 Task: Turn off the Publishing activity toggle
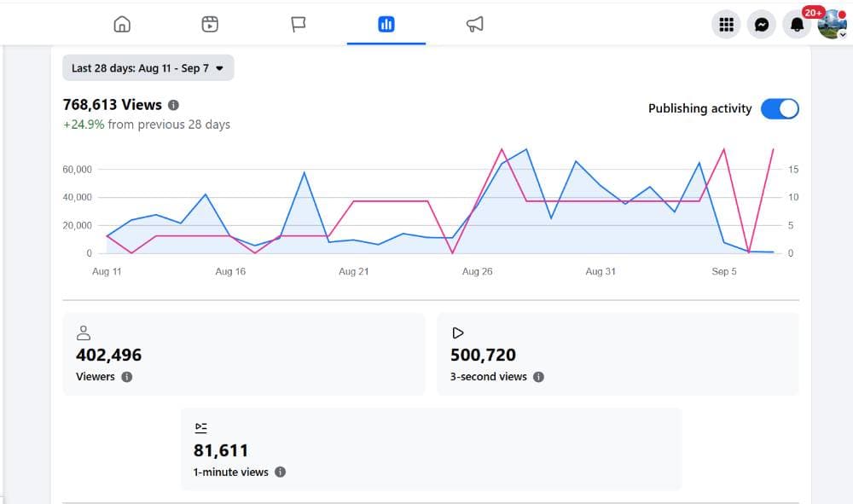(x=780, y=109)
